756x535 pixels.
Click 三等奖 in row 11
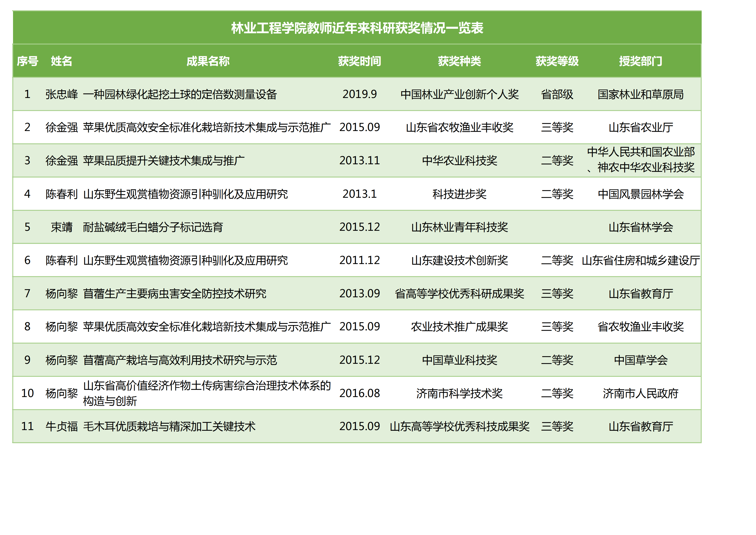point(557,426)
